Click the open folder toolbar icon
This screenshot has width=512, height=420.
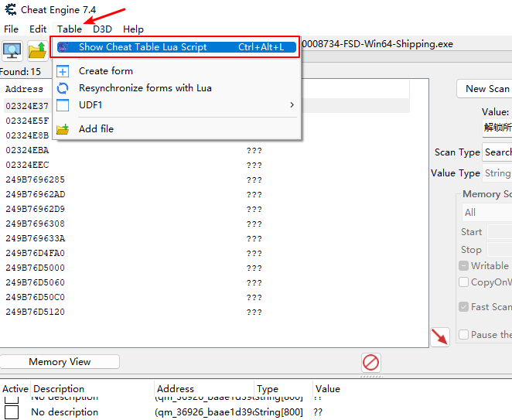coord(38,51)
